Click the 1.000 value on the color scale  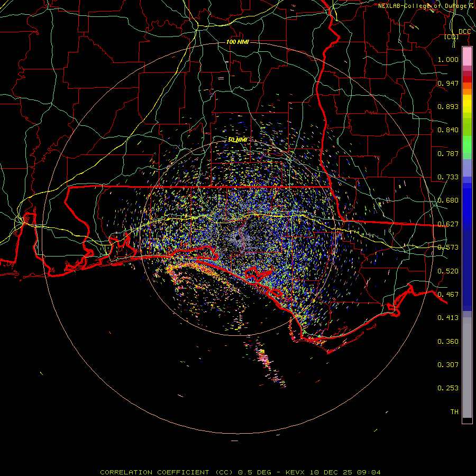(x=448, y=59)
